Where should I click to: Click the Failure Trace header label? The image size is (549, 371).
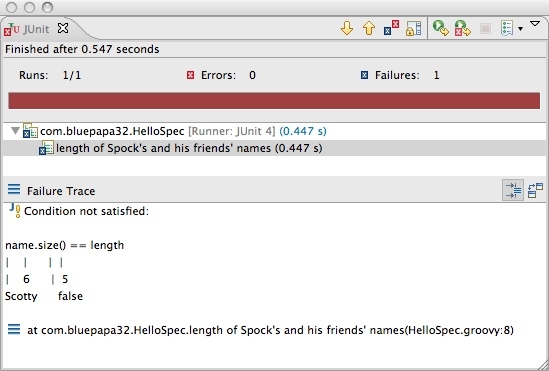(x=61, y=191)
